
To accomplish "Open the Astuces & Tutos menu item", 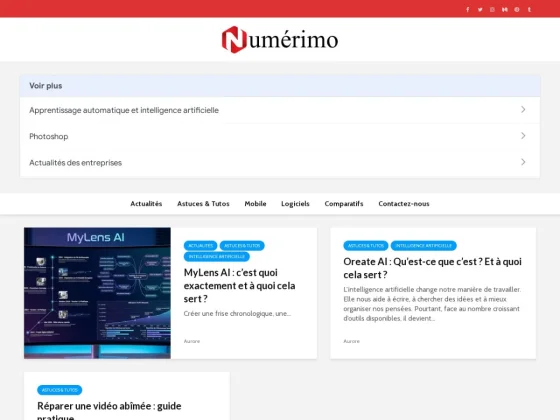I will (x=203, y=204).
